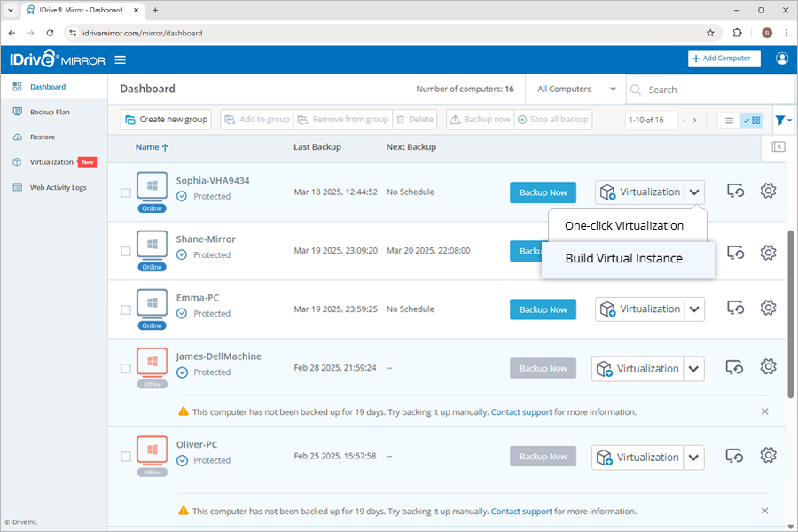Click the vertical page scrollbar
The height and width of the screenshot is (532, 798).
[790, 314]
